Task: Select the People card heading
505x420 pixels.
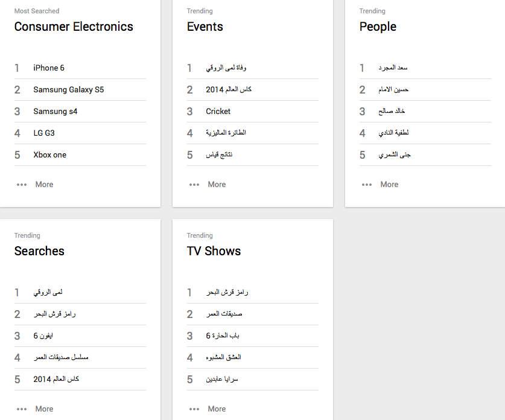Action: pos(378,27)
